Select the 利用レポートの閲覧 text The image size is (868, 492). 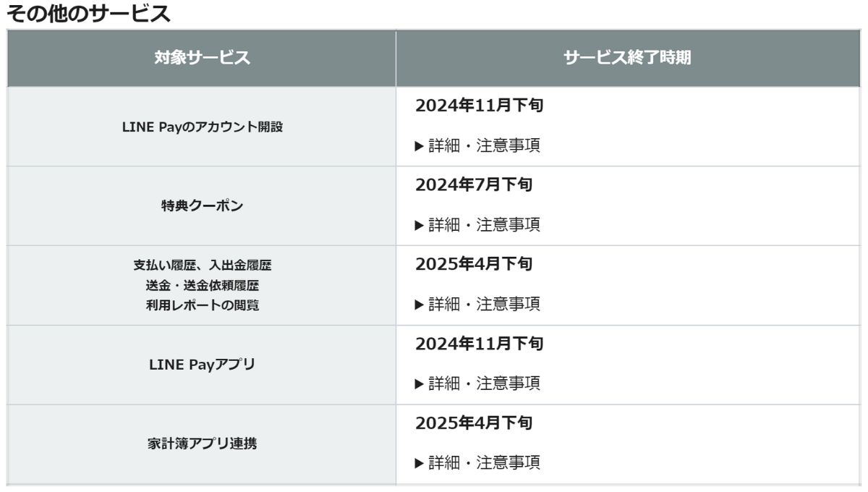[x=202, y=305]
